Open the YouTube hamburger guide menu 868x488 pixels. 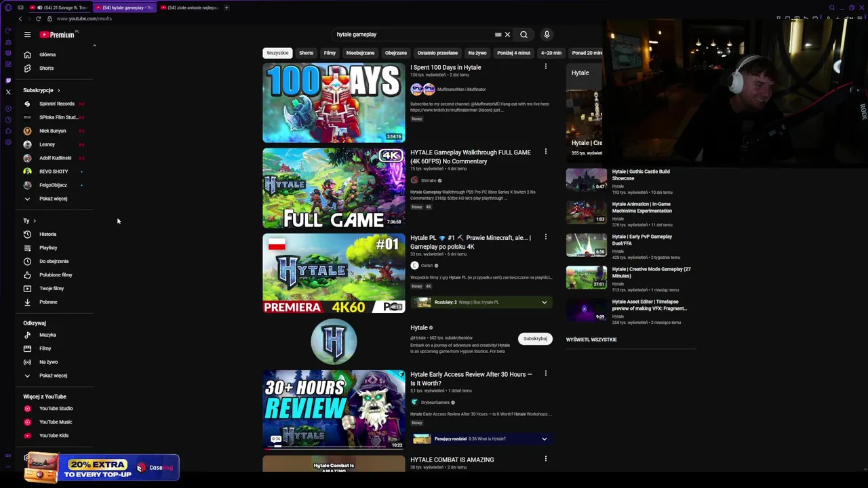point(27,35)
